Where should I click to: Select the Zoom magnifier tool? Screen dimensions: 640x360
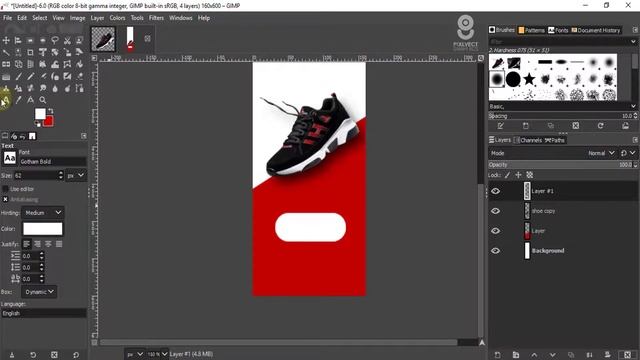pyautogui.click(x=42, y=100)
